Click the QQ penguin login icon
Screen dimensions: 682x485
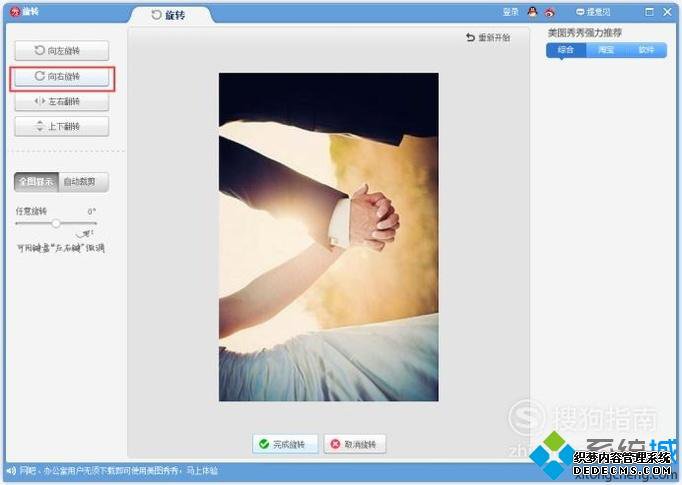coord(532,12)
